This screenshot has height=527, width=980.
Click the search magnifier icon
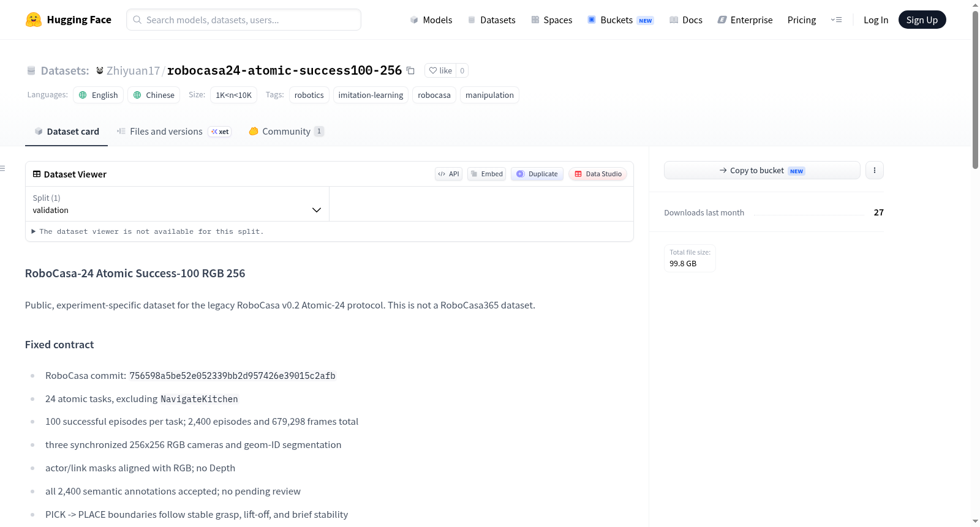point(138,20)
